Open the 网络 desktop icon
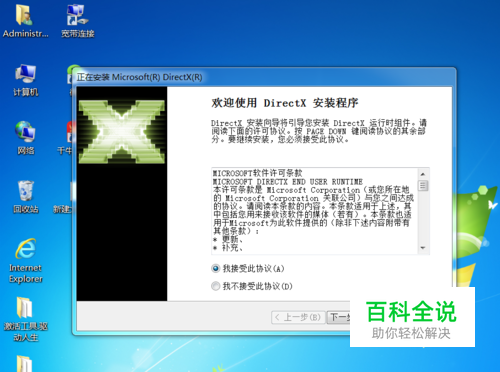The height and width of the screenshot is (372, 500). click(25, 138)
